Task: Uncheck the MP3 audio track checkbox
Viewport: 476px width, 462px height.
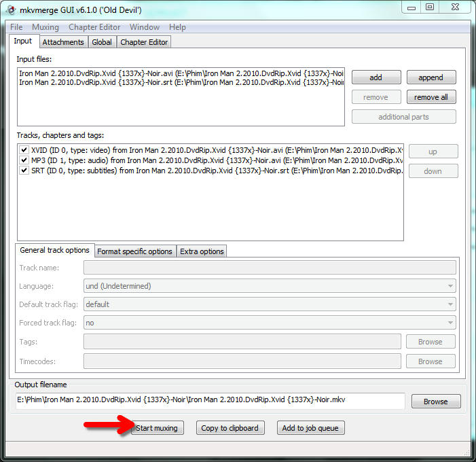Action: [24, 160]
